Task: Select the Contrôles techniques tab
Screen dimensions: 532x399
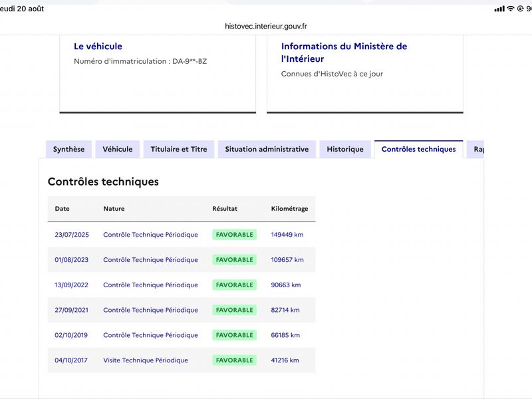Action: pos(419,149)
